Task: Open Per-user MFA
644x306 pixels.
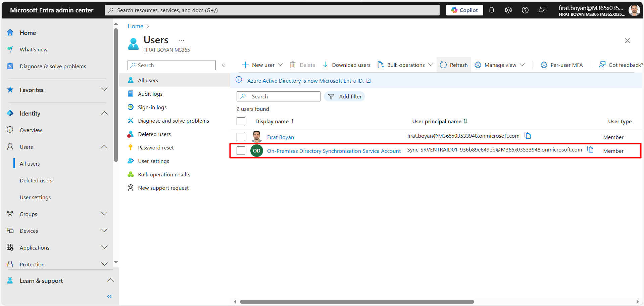Action: [x=561, y=65]
